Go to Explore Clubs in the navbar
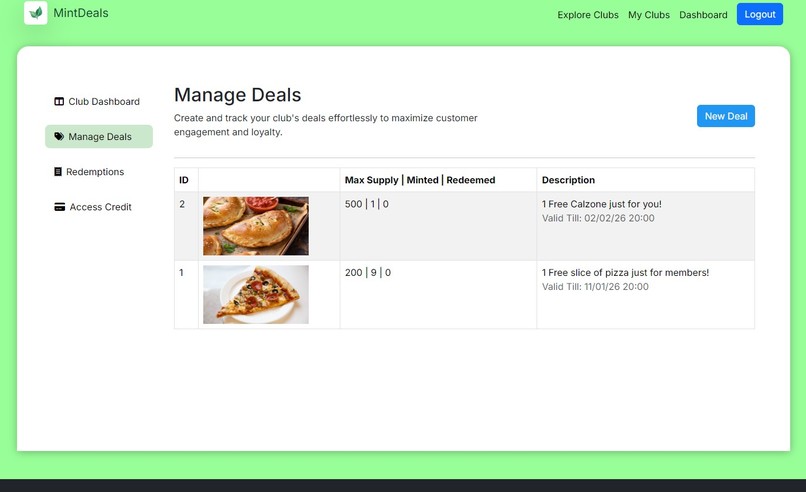806x492 pixels. [x=588, y=15]
